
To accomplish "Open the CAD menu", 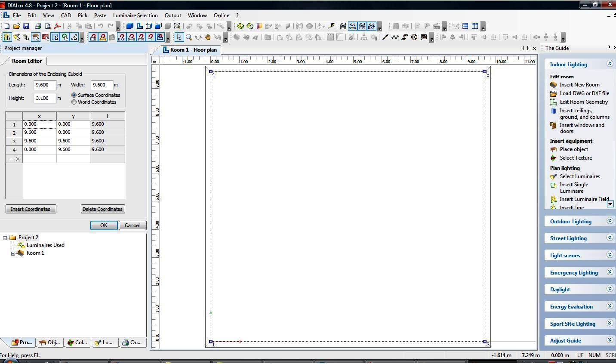I will pos(66,15).
